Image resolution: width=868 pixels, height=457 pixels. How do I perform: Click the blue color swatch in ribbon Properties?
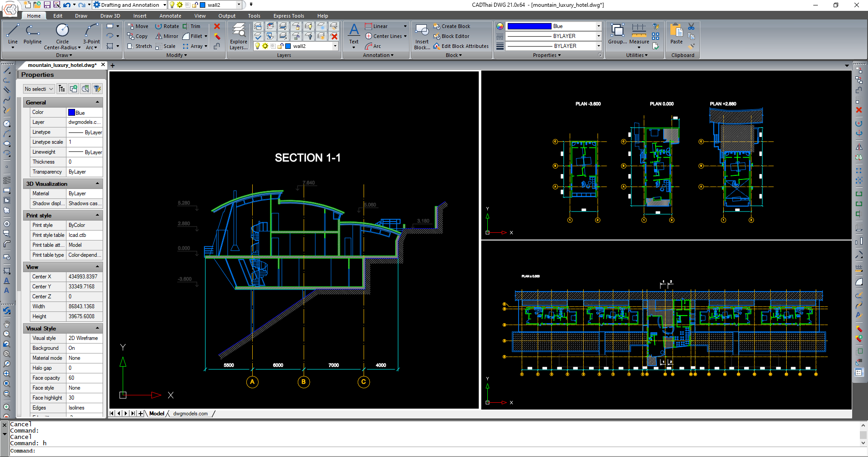click(529, 26)
